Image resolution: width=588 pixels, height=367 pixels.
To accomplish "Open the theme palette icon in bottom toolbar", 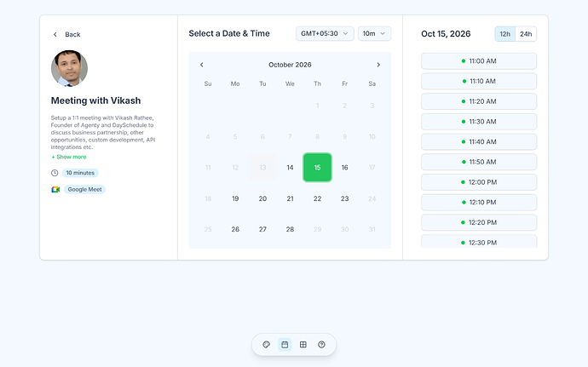I will coord(266,345).
